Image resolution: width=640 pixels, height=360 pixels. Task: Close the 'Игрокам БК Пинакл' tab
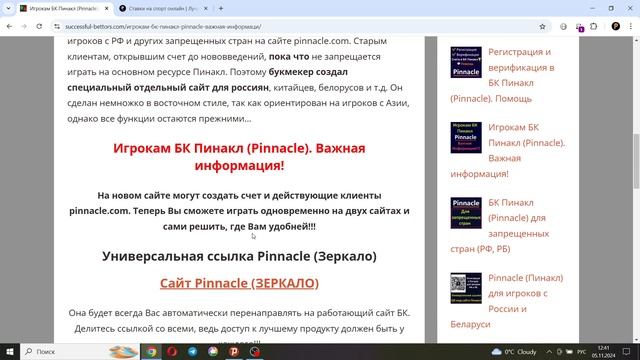(x=107, y=8)
